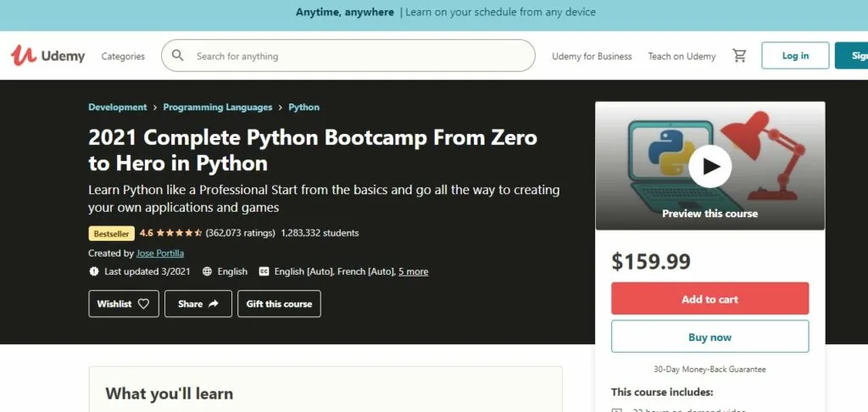Click the Share button

pyautogui.click(x=198, y=303)
